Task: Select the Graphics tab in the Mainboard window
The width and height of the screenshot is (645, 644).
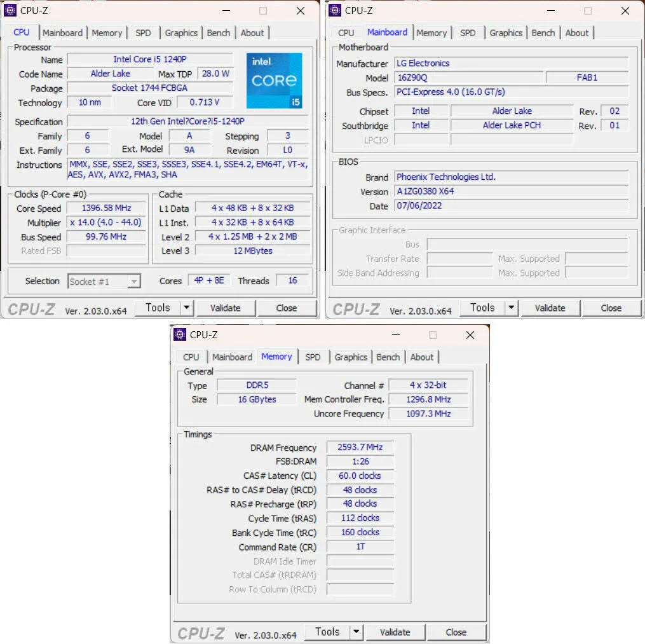Action: (x=506, y=33)
